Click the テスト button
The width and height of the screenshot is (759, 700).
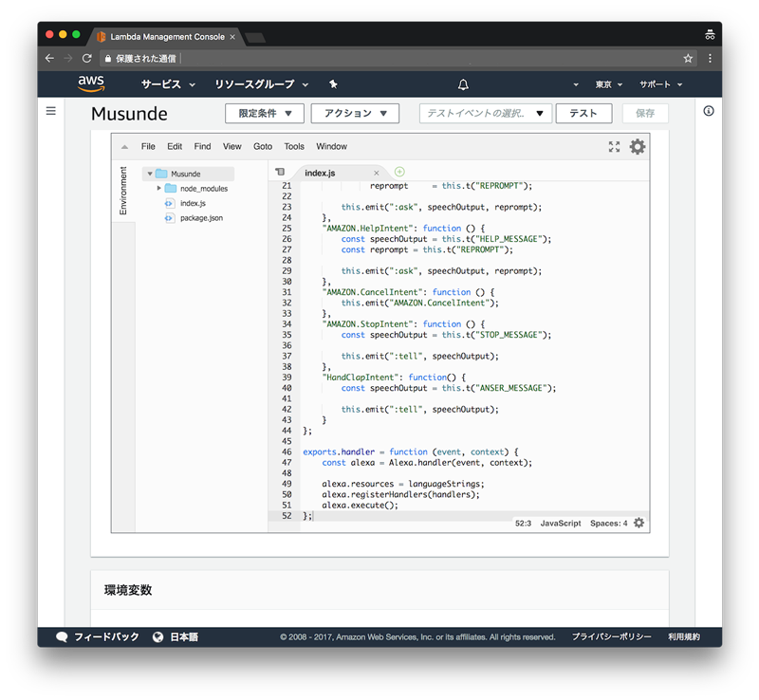pos(583,113)
